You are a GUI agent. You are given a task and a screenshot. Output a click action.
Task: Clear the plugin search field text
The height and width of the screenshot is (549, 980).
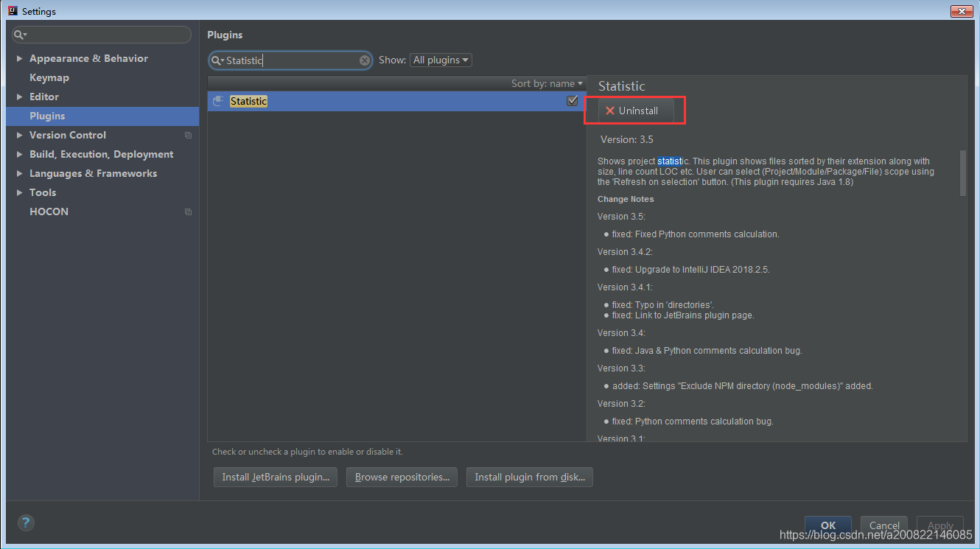click(365, 60)
